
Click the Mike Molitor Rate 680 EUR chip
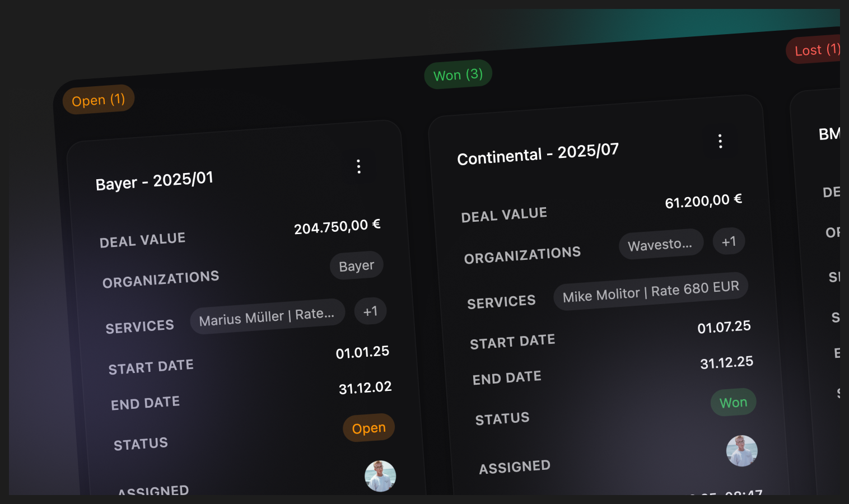coord(651,291)
